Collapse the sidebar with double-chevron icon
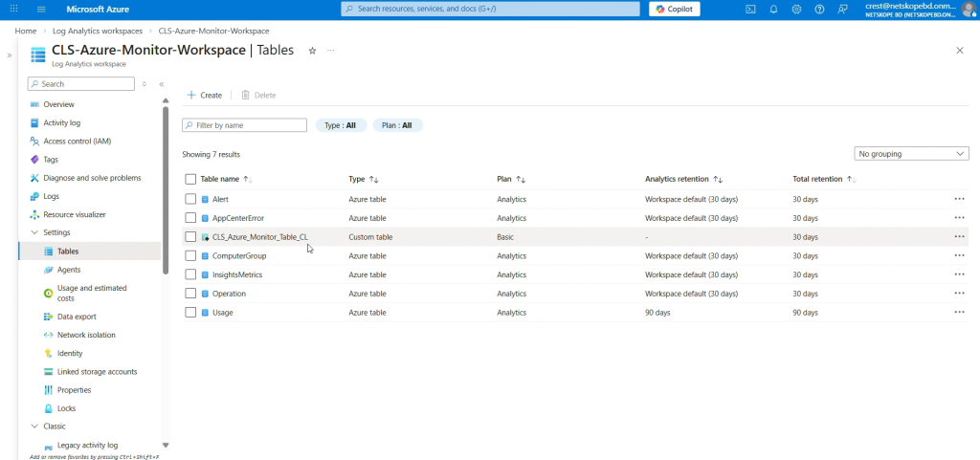Image resolution: width=980 pixels, height=460 pixels. point(161,83)
